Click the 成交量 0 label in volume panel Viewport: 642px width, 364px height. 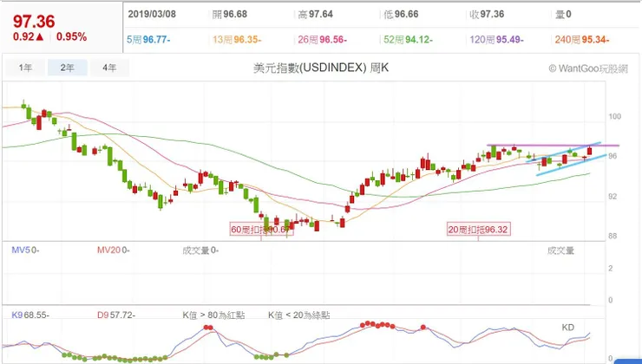[200, 250]
